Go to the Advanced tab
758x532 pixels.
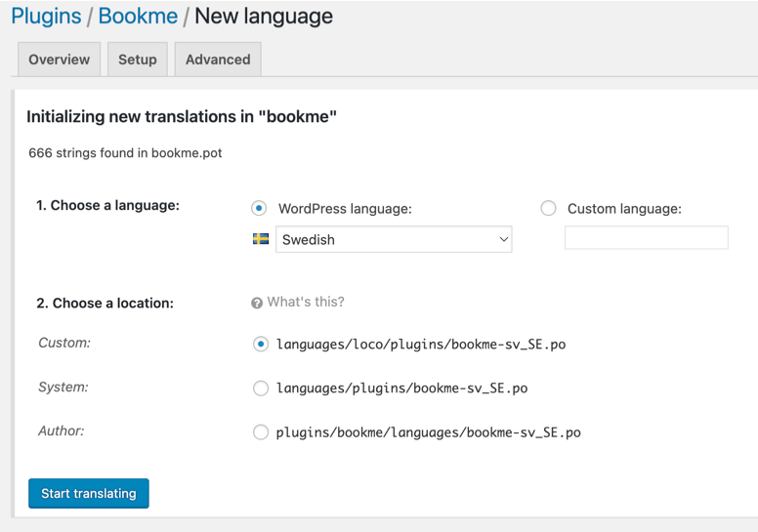point(218,60)
